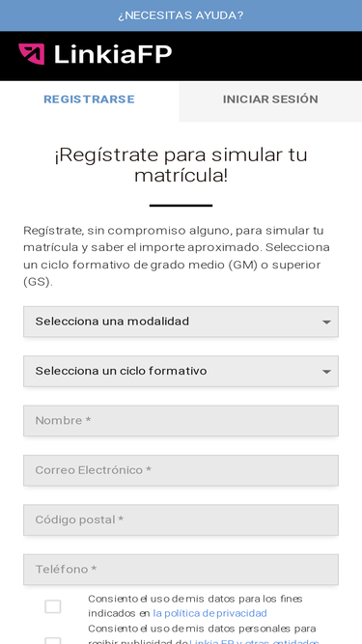
Task: Focus the Correo Electrónico input field
Action: coord(181,470)
